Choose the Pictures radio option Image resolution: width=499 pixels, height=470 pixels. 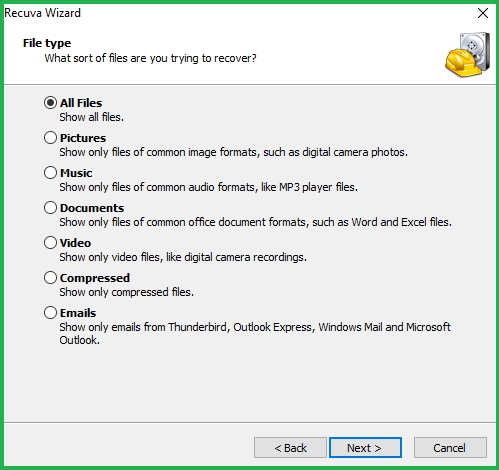50,138
